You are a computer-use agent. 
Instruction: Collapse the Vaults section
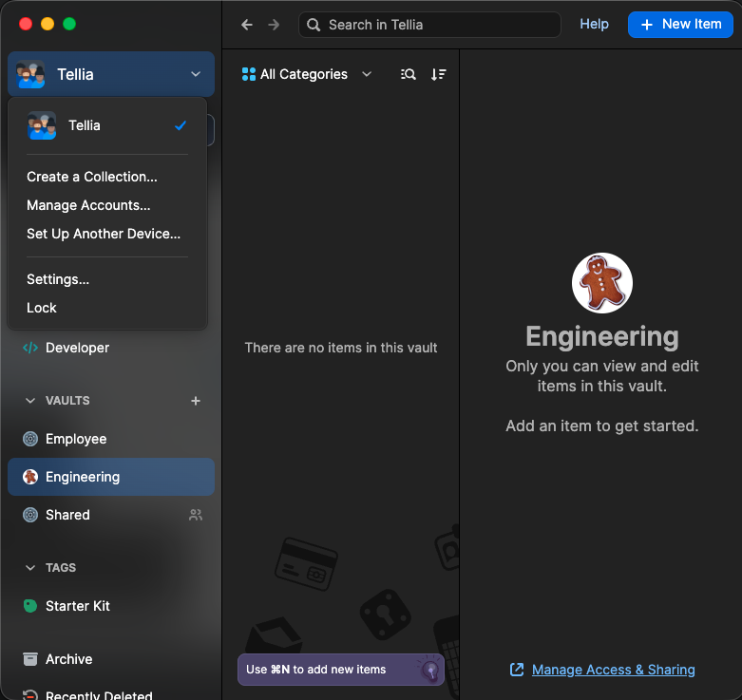pyautogui.click(x=30, y=401)
